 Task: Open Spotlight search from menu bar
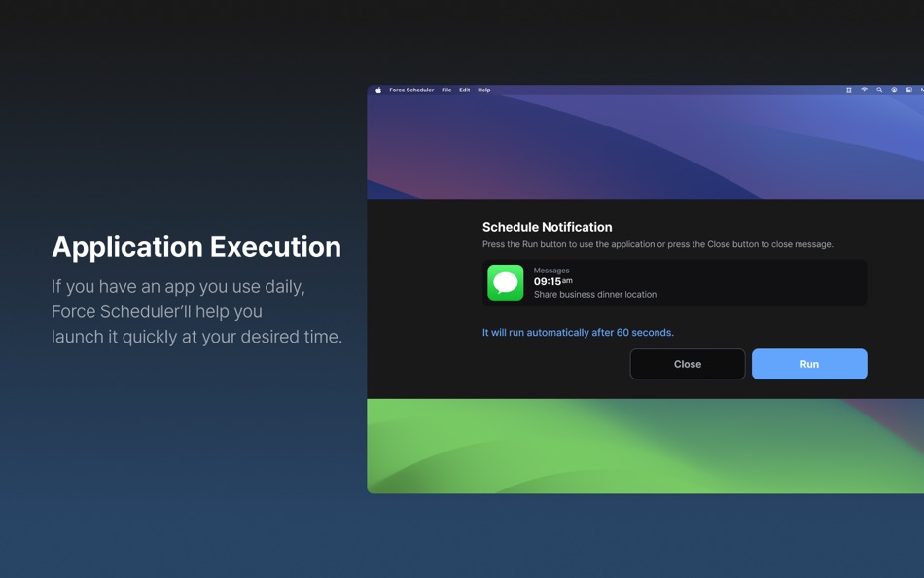[881, 90]
